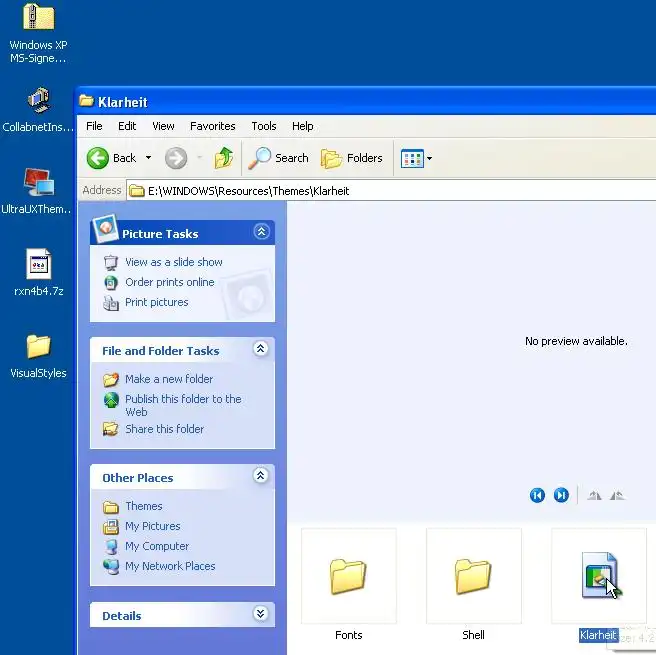Click Make a new folder
The width and height of the screenshot is (656, 655).
pyautogui.click(x=169, y=379)
